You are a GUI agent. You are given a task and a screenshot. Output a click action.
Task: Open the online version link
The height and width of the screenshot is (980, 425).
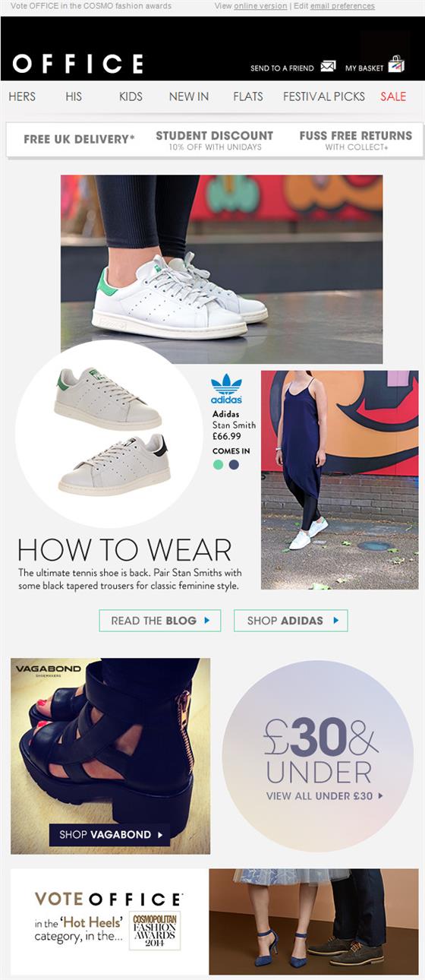click(260, 6)
